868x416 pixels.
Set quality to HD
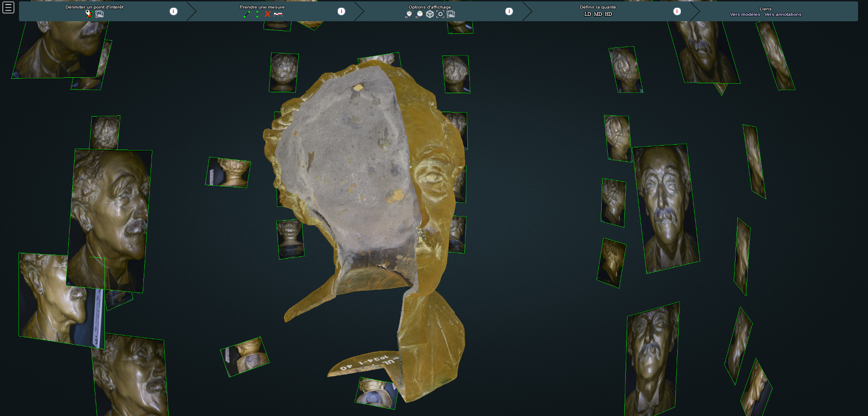point(609,14)
